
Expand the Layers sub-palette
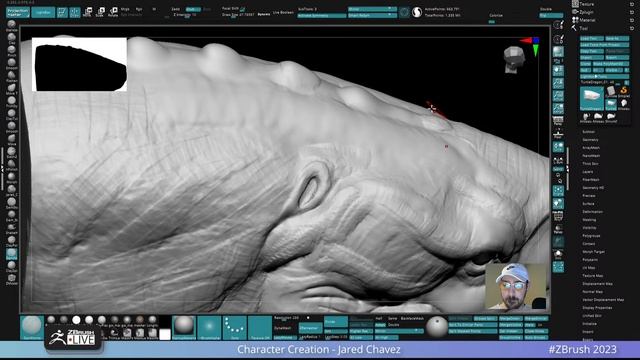[x=588, y=172]
